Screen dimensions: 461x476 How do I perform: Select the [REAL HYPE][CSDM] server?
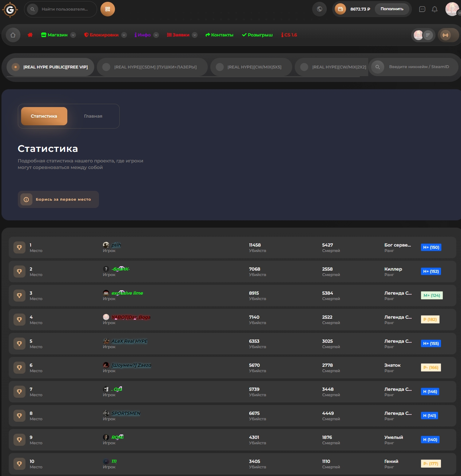coord(152,67)
